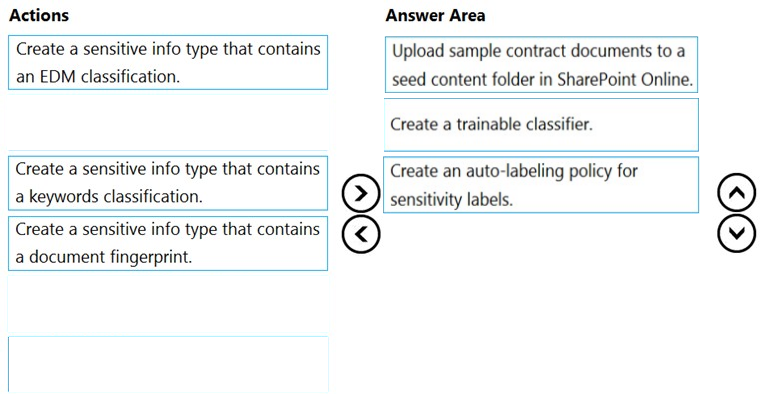Select the EDM classification action

[168, 62]
